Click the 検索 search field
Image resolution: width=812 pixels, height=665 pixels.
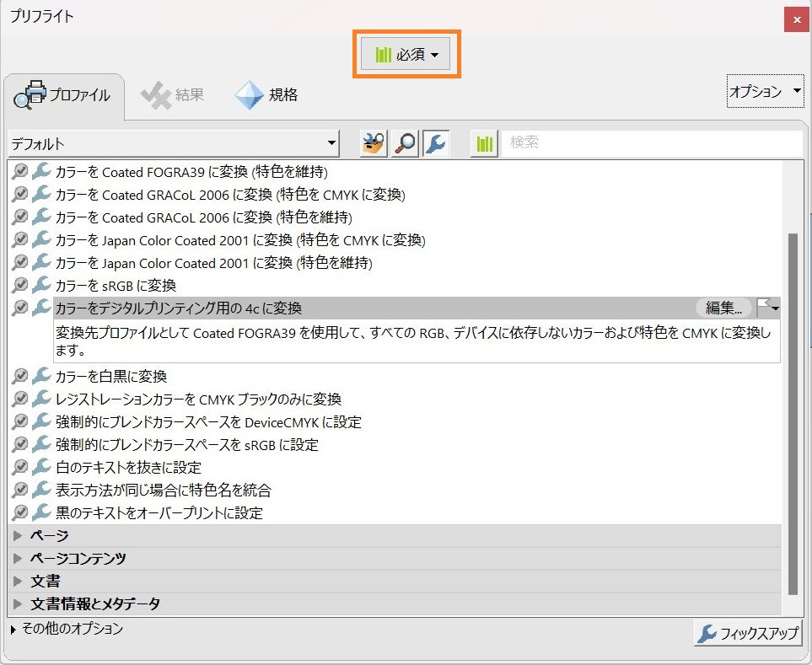[652, 142]
